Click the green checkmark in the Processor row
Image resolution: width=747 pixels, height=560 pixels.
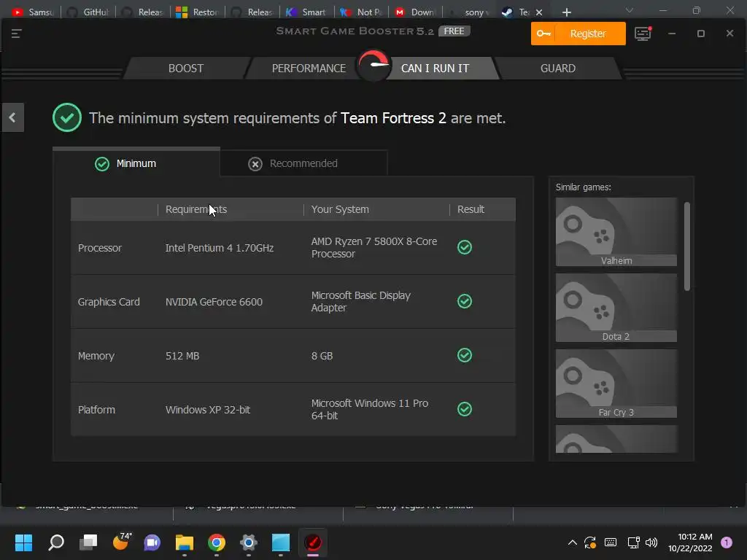tap(465, 247)
